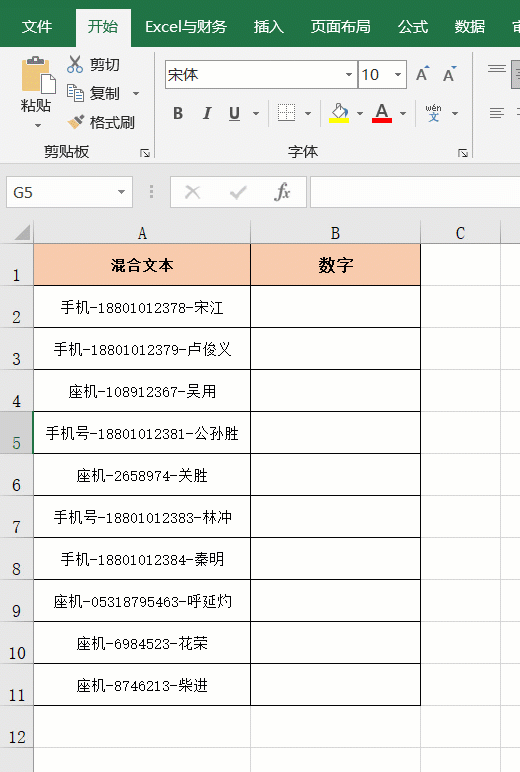This screenshot has height=772, width=520.
Task: Expand fill color dropdown arrow
Action: 360,113
